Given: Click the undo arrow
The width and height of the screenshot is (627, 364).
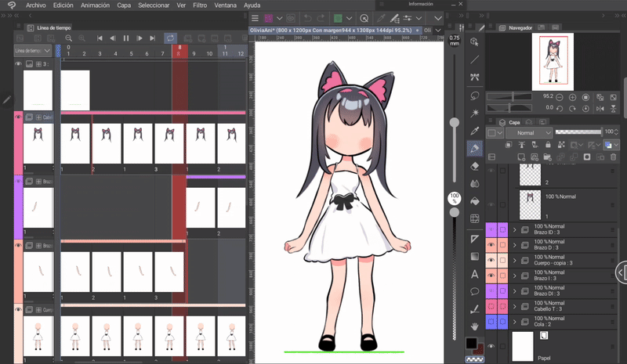Looking at the screenshot, I should click(x=307, y=18).
